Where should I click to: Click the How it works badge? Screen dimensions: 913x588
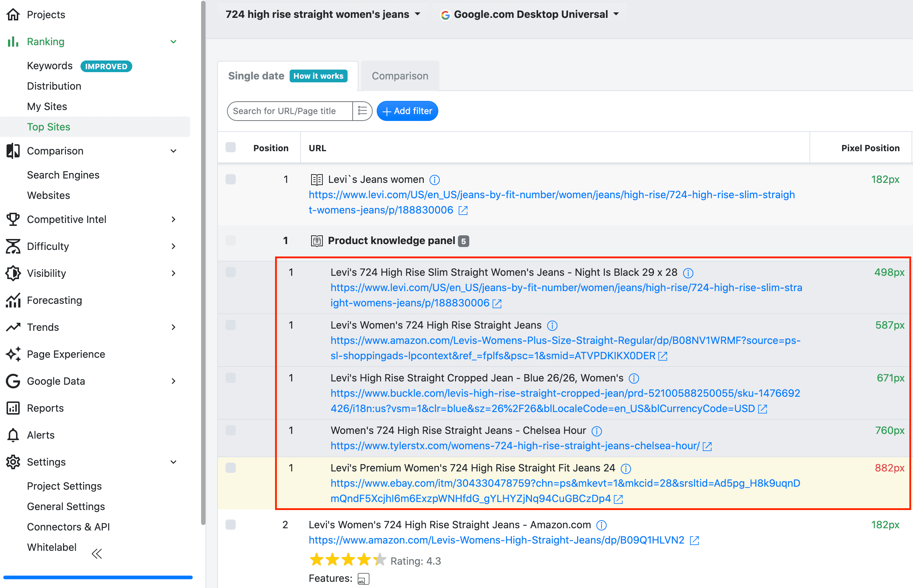point(318,76)
